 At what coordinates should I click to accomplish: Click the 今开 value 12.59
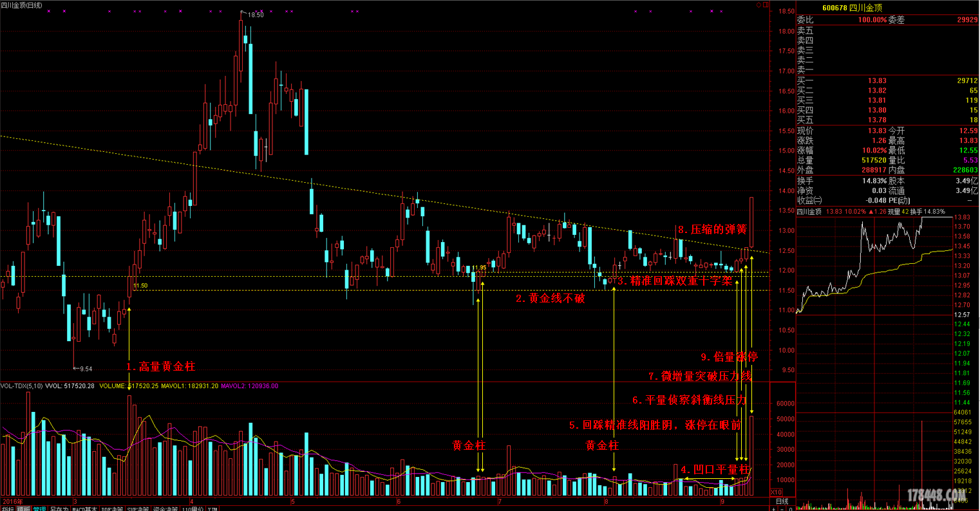[968, 131]
